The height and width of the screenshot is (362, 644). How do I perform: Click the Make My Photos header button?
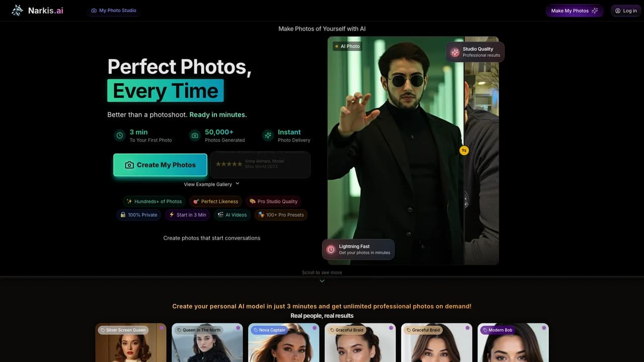coord(575,11)
